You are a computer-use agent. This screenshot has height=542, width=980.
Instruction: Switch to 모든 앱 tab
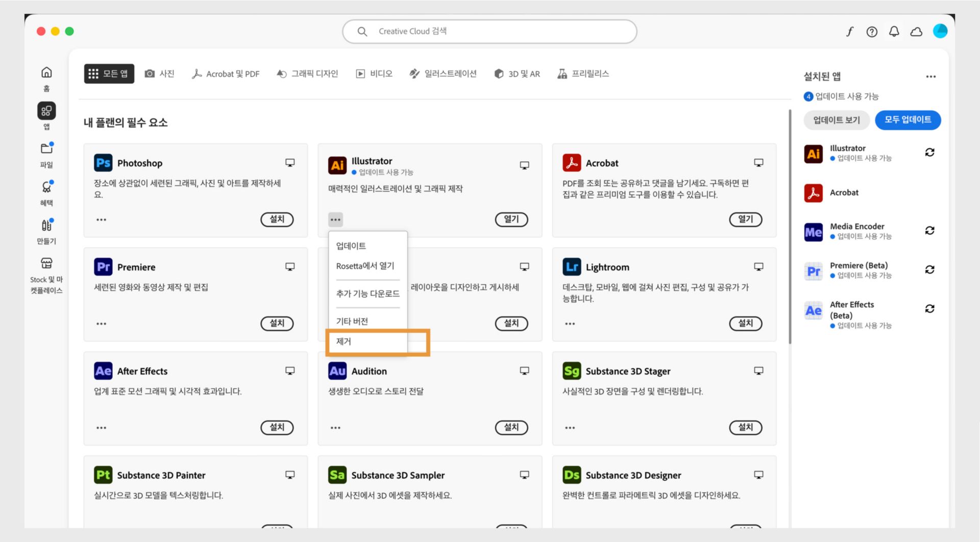pos(109,73)
